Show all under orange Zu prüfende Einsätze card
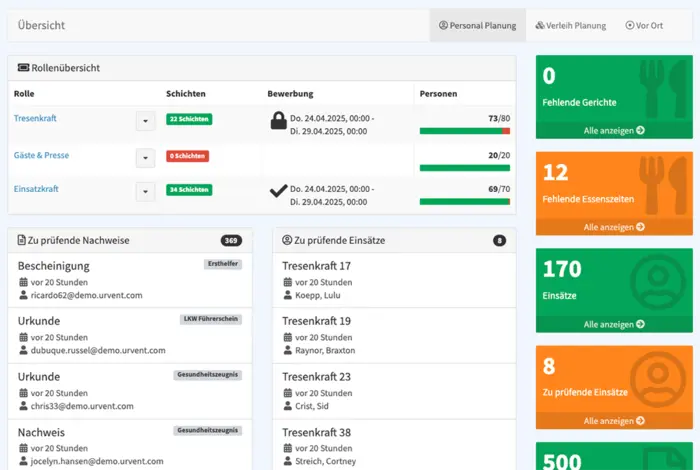This screenshot has height=470, width=700. tap(614, 421)
